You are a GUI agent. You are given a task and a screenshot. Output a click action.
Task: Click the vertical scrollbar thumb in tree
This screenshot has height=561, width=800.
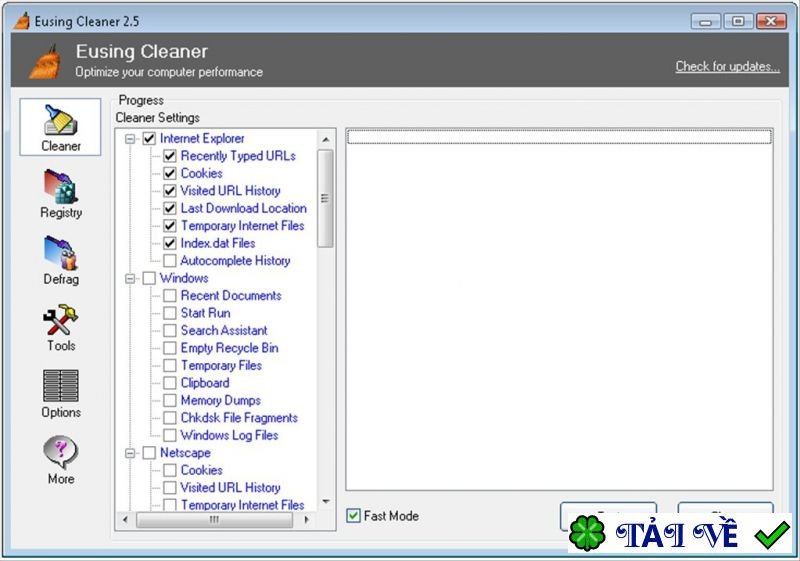(325, 198)
